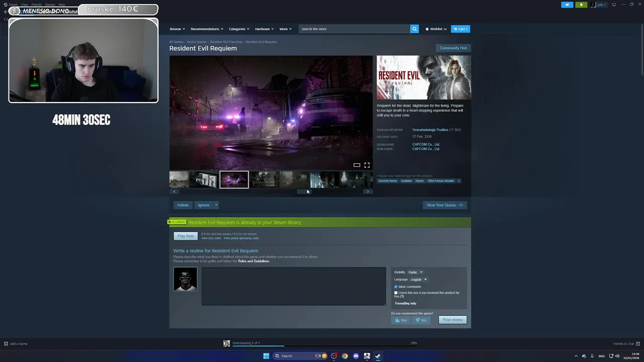This screenshot has height=362, width=644.
Task: Select the purple-lit street screenshot thumbnail
Action: (234, 179)
